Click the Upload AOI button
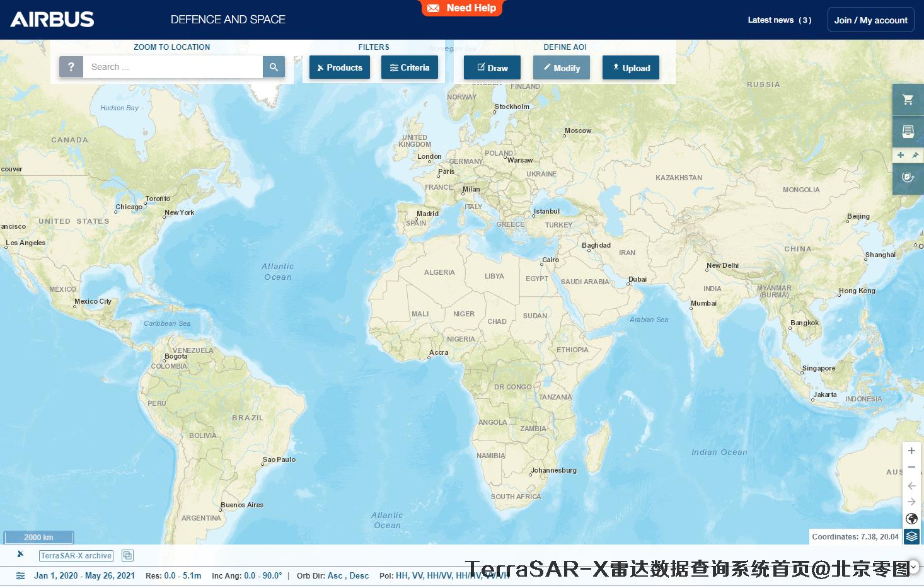 pos(631,68)
